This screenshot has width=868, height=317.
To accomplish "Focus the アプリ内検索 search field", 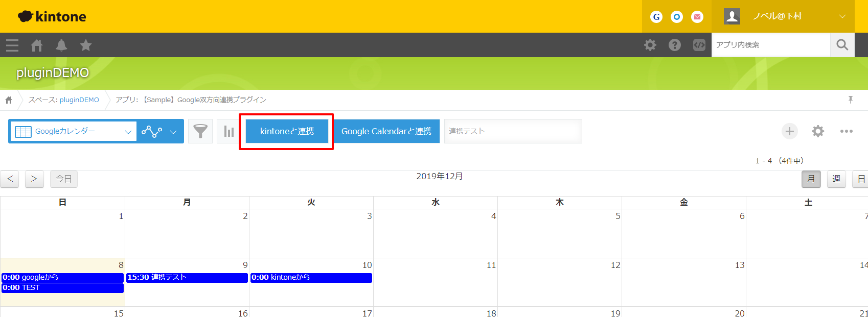I will [x=771, y=45].
